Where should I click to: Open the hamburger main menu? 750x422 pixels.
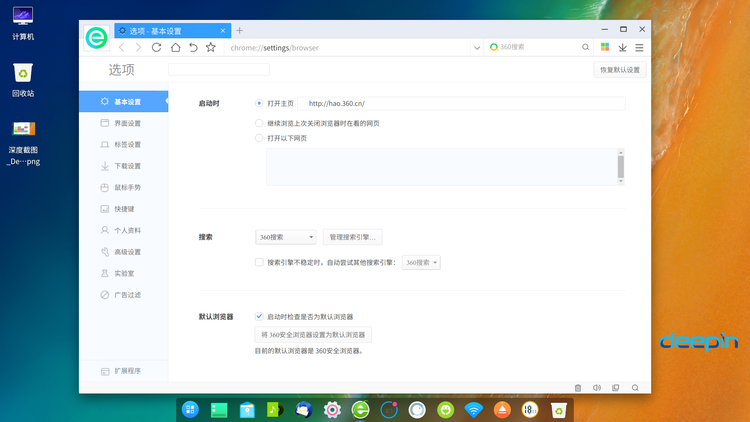click(x=640, y=47)
